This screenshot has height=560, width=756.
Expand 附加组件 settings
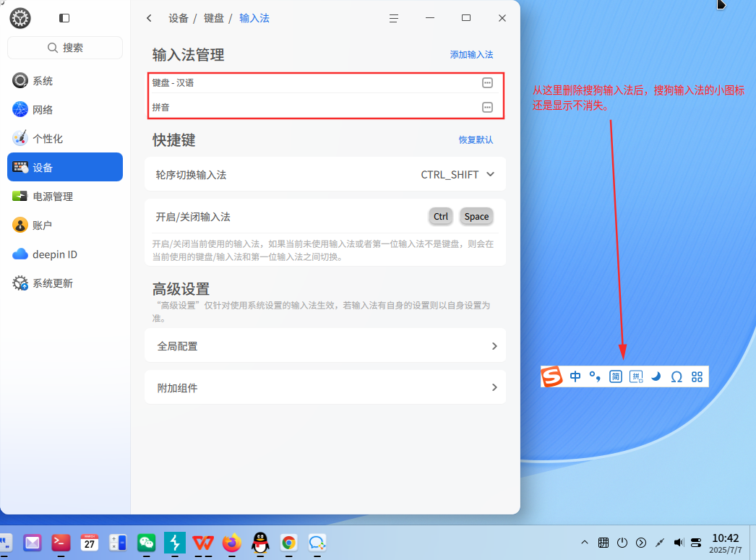click(x=325, y=387)
